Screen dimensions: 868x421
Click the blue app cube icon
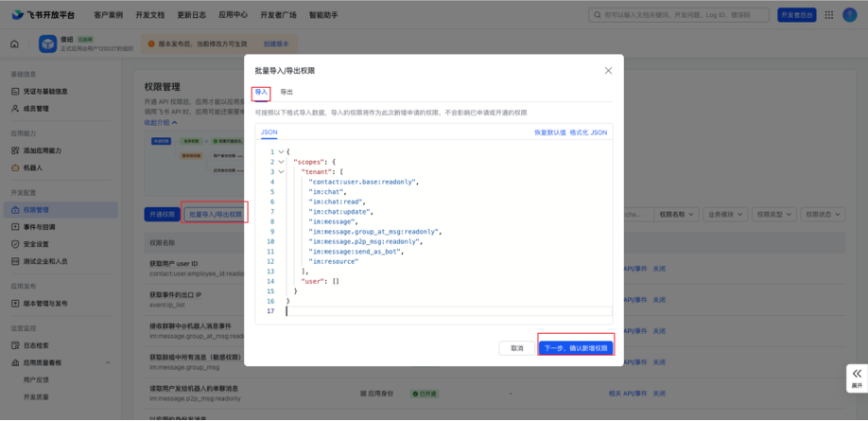(x=47, y=44)
